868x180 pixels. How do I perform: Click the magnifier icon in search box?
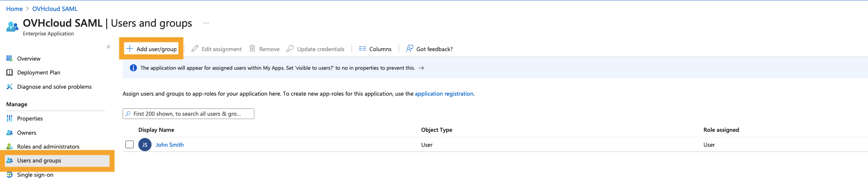pos(128,114)
